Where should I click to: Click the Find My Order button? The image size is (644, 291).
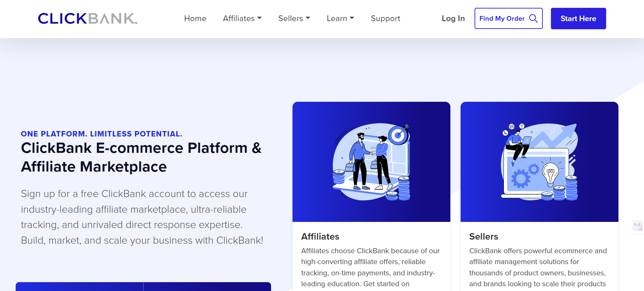(508, 18)
